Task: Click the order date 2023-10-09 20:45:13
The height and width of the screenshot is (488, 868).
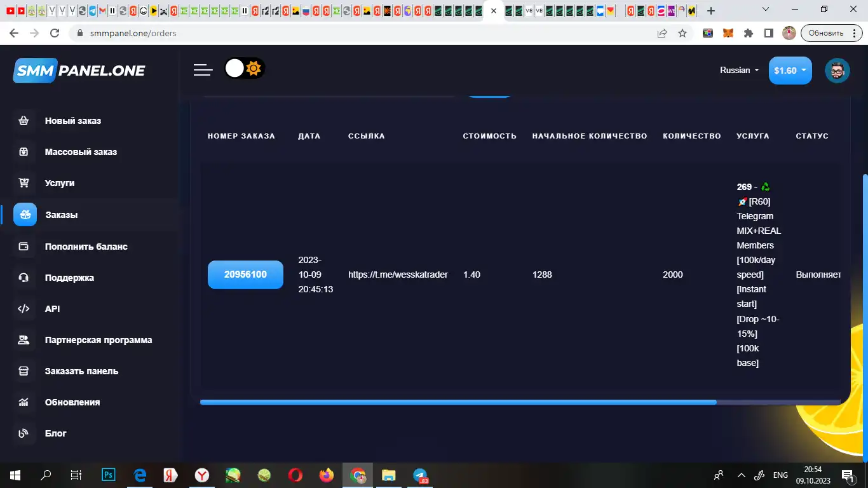Action: [315, 274]
